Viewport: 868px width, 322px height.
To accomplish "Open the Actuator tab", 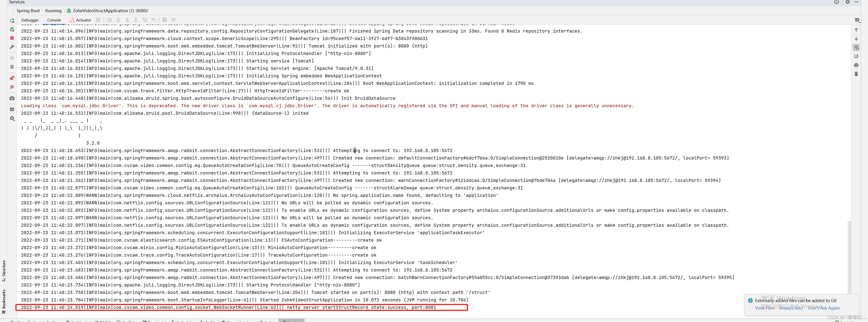I will click(80, 20).
